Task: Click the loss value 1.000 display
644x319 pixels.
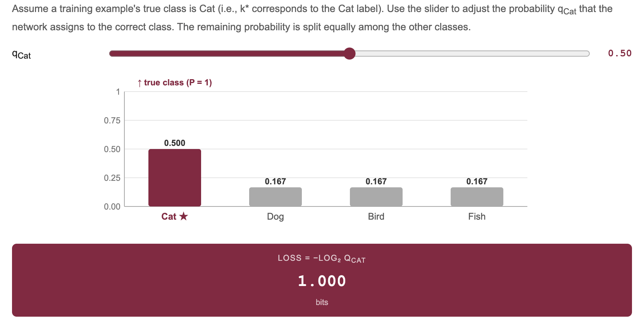Action: coord(322,281)
